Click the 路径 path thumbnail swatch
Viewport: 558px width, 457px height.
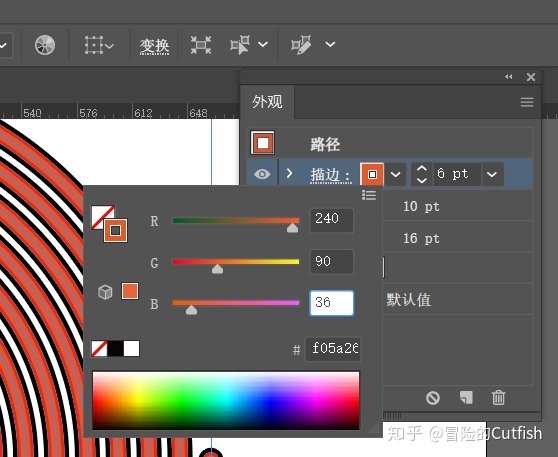(263, 143)
